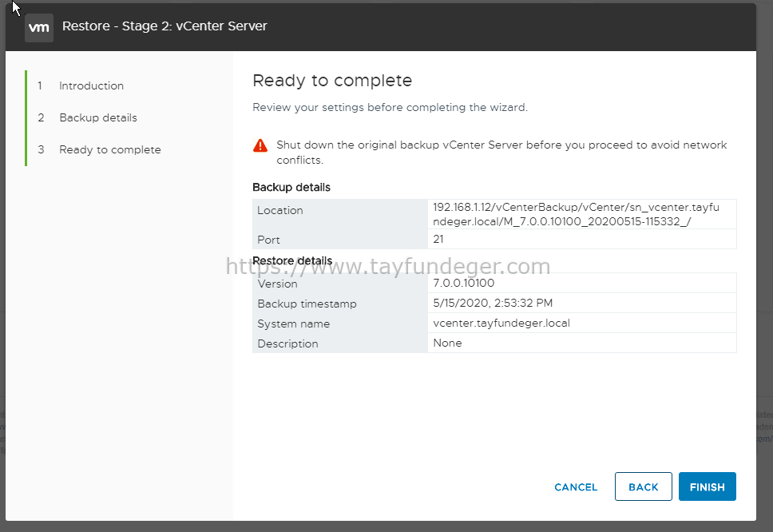Click the Location row label

(280, 211)
